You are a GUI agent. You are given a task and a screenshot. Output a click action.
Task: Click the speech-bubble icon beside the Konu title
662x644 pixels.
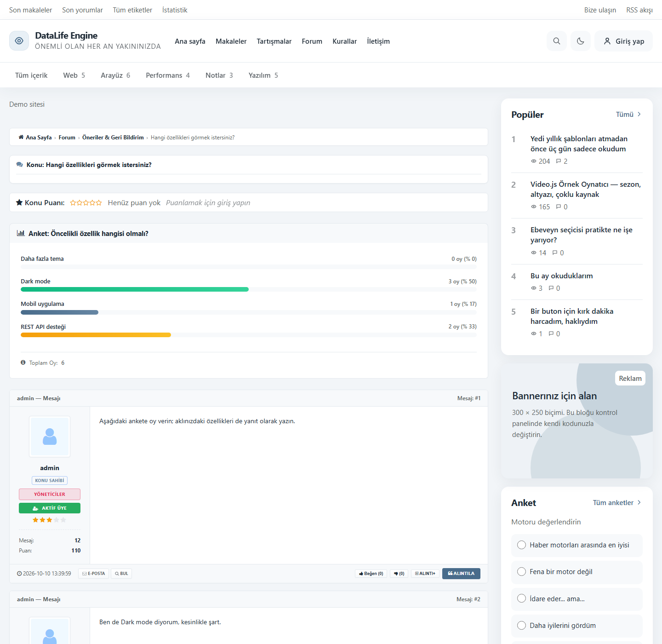pos(20,165)
